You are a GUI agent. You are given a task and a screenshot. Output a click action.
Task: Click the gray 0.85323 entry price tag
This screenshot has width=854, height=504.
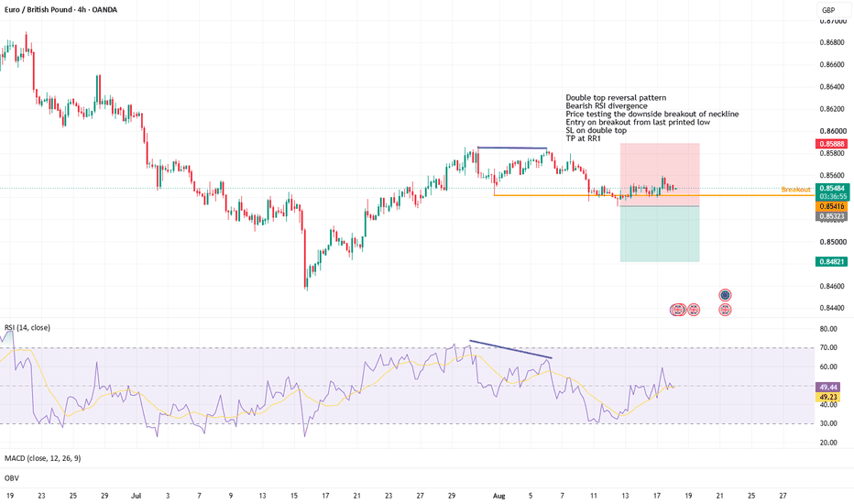[x=831, y=216]
